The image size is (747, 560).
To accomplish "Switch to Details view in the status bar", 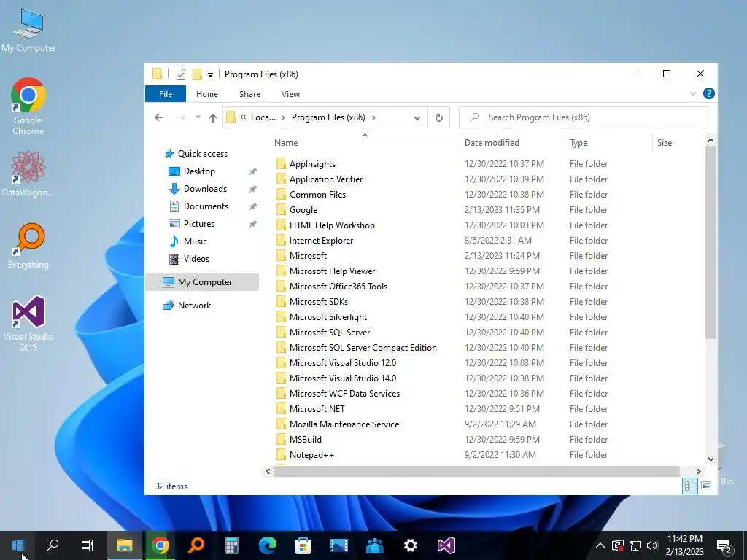I will pos(690,486).
